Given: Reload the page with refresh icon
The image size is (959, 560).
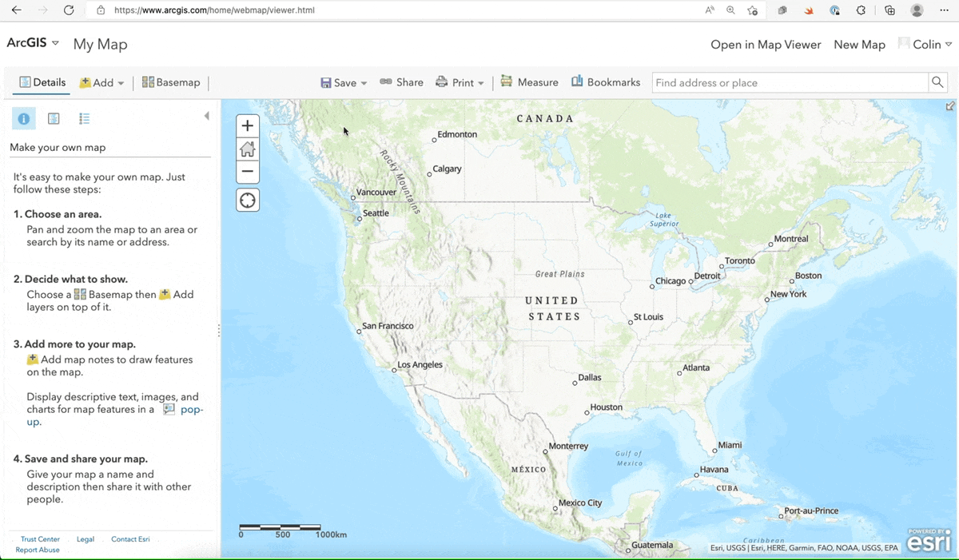Looking at the screenshot, I should point(69,10).
